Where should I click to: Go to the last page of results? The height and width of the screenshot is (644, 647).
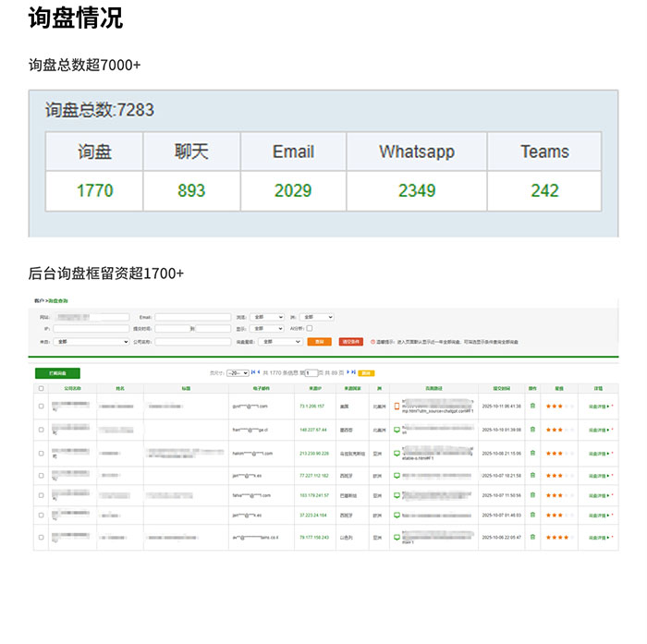(x=353, y=372)
